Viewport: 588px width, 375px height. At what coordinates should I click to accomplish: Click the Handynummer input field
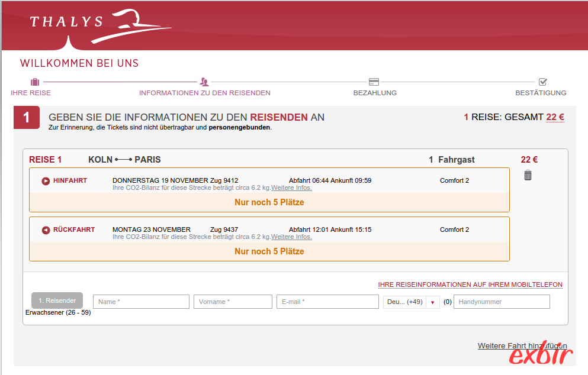tap(501, 302)
